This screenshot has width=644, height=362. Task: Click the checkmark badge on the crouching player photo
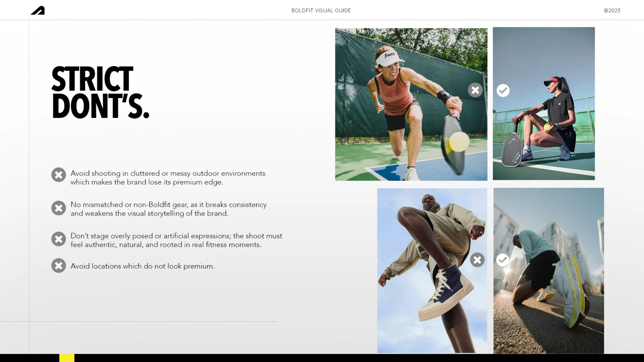tap(503, 90)
